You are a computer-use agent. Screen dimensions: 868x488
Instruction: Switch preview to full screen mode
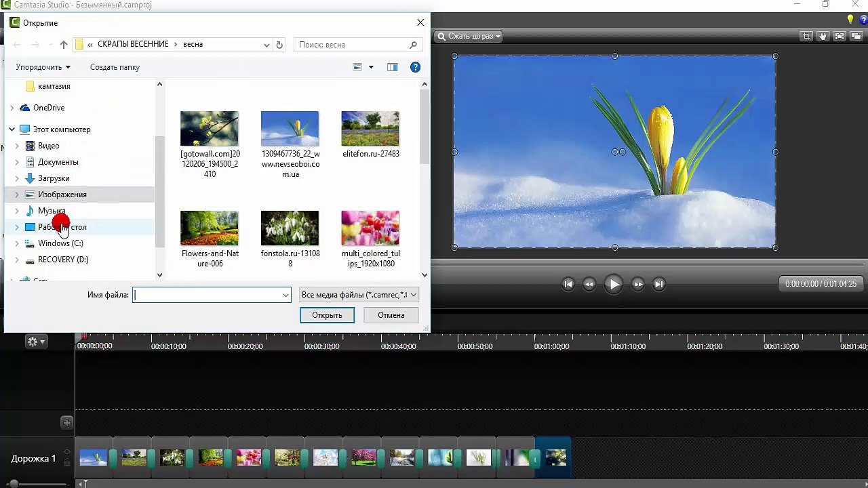(840, 37)
